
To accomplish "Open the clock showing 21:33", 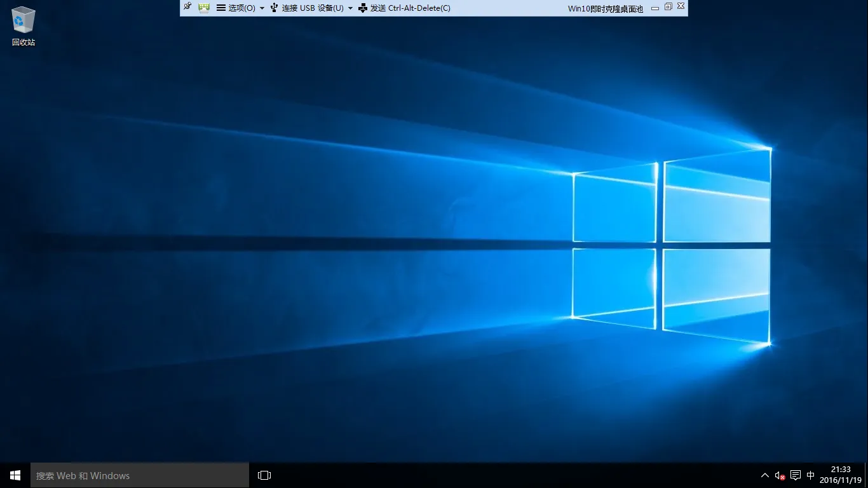I will point(841,475).
